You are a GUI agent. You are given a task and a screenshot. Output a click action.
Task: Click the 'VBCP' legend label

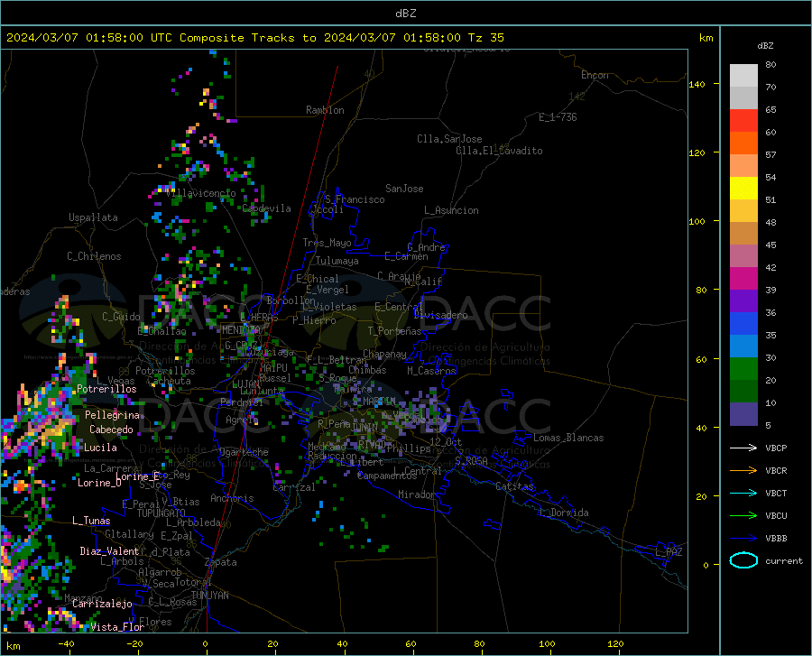pyautogui.click(x=776, y=448)
